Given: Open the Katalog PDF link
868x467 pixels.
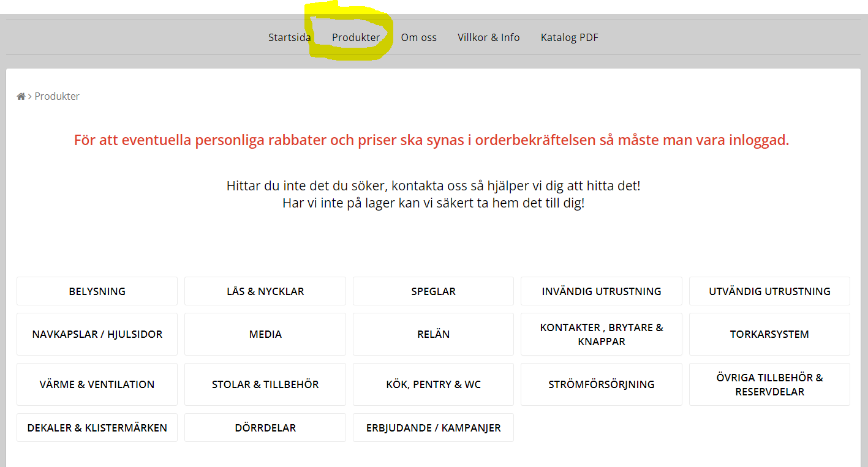Looking at the screenshot, I should (570, 37).
